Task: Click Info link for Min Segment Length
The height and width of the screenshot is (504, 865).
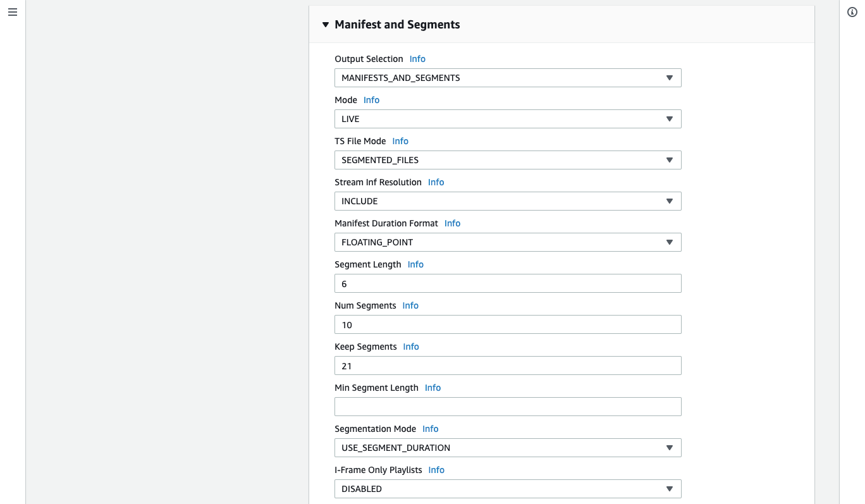Action: click(x=432, y=388)
